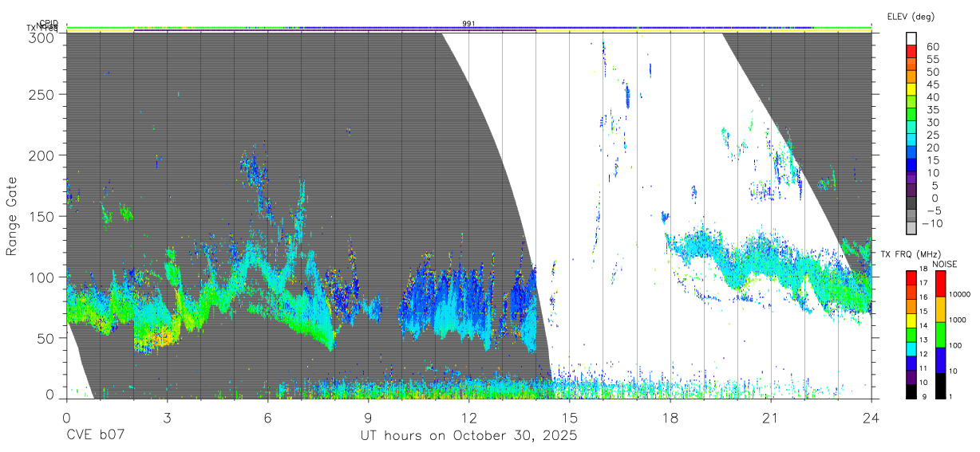This screenshot has width=980, height=452.
Task: Click the elevation legend value '60'
Action: tap(932, 46)
